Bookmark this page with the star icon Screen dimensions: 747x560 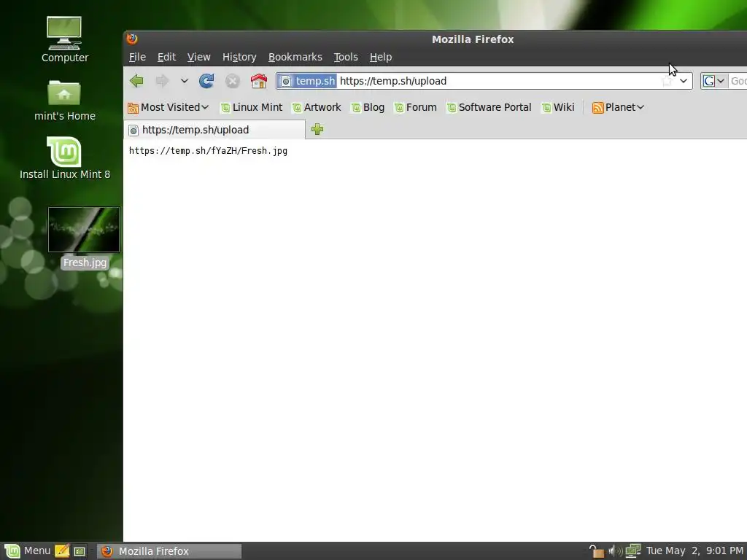pos(667,81)
